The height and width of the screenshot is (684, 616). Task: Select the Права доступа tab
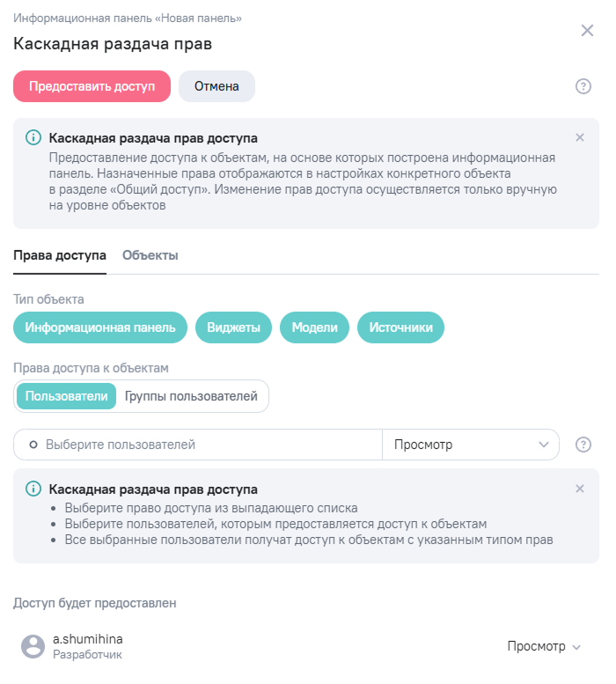pos(60,255)
